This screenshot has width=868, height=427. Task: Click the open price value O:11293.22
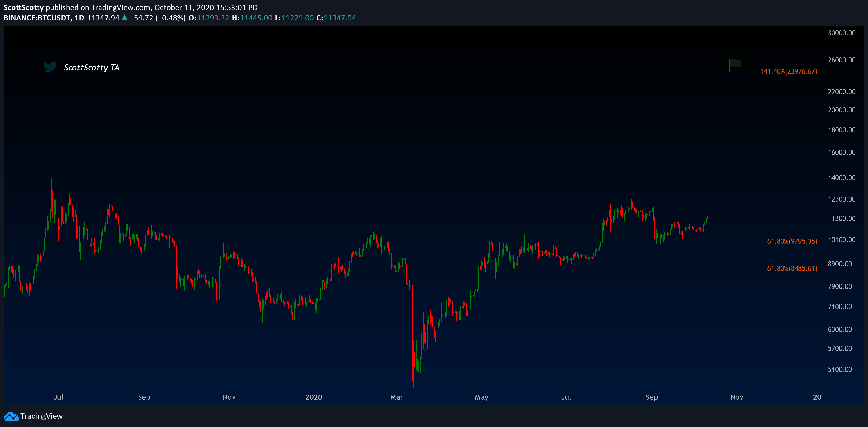209,18
